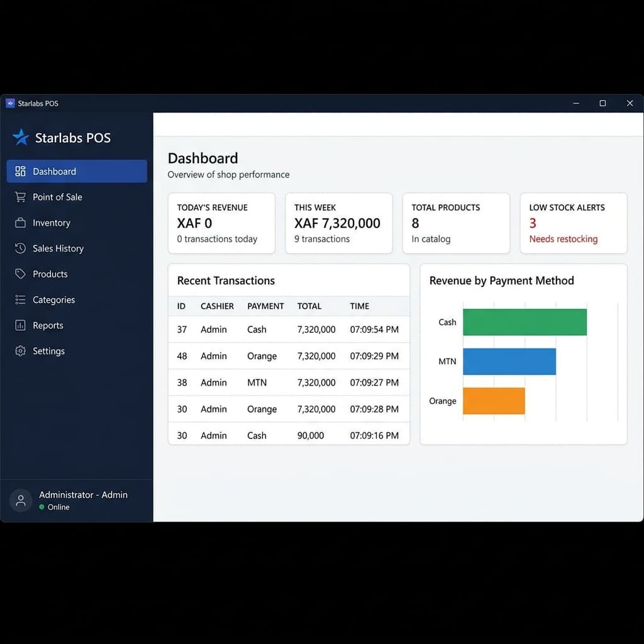
Task: Maximize the Starlabs POS window
Action: (602, 103)
